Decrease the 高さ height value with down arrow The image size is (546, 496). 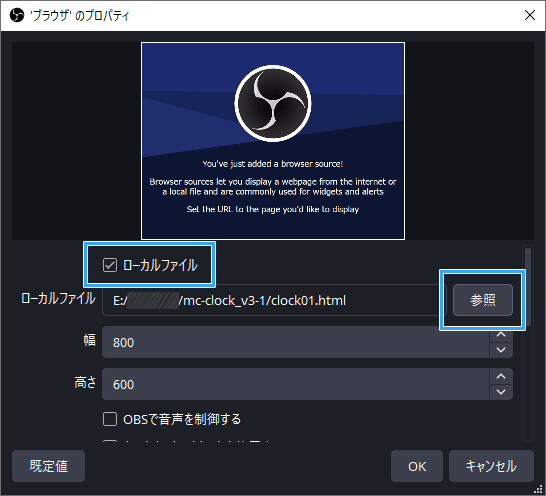pyautogui.click(x=501, y=392)
